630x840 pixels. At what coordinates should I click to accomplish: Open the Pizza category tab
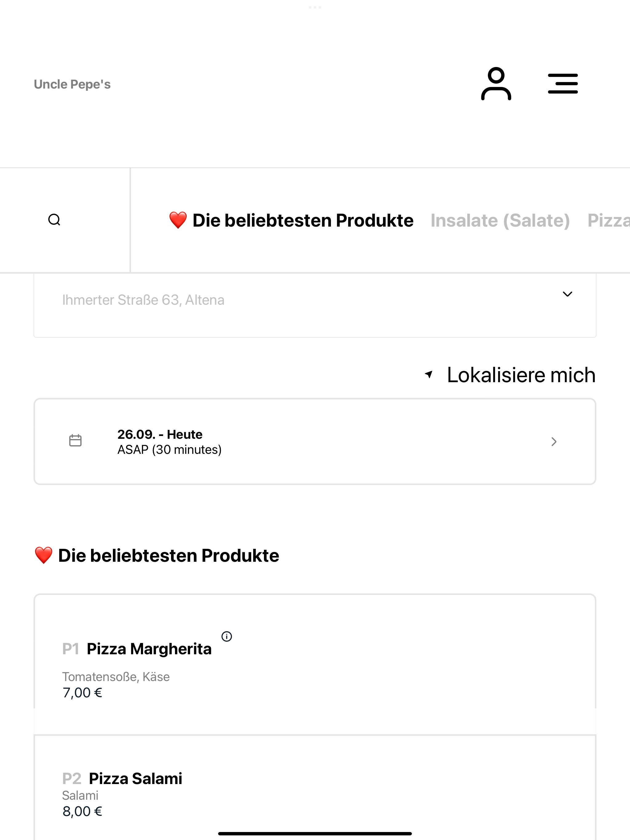pyautogui.click(x=608, y=221)
